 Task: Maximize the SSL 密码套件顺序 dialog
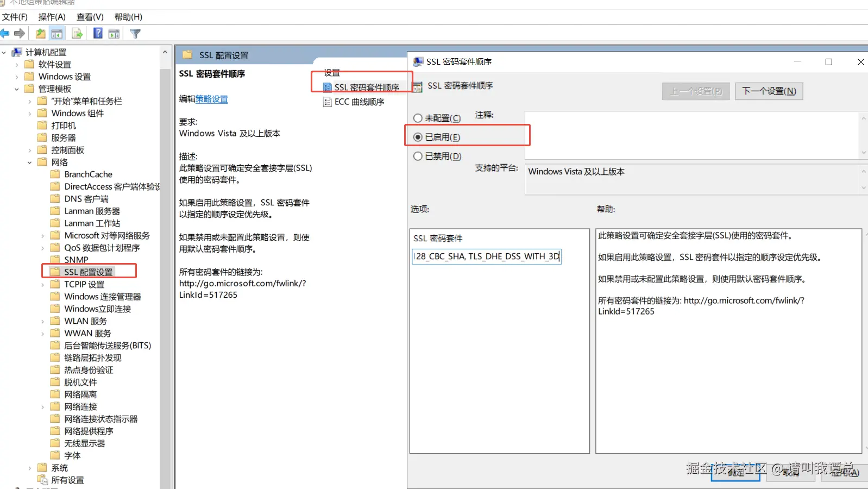click(829, 62)
